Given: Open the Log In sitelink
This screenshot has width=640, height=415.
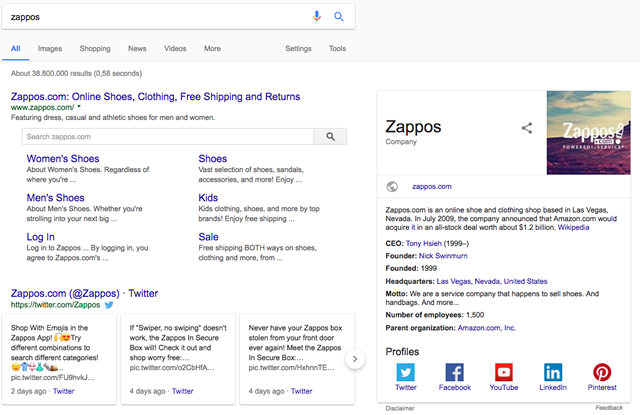Looking at the screenshot, I should (x=40, y=237).
